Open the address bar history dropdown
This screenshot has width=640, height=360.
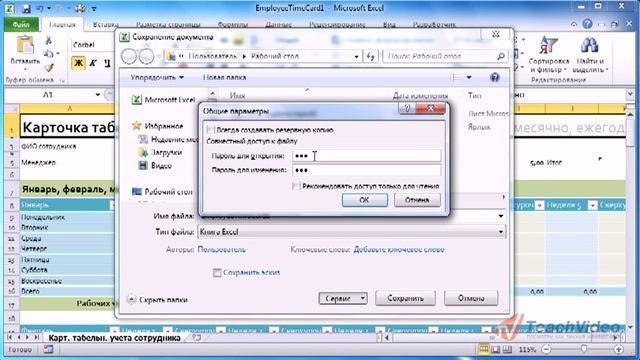pyautogui.click(x=356, y=56)
